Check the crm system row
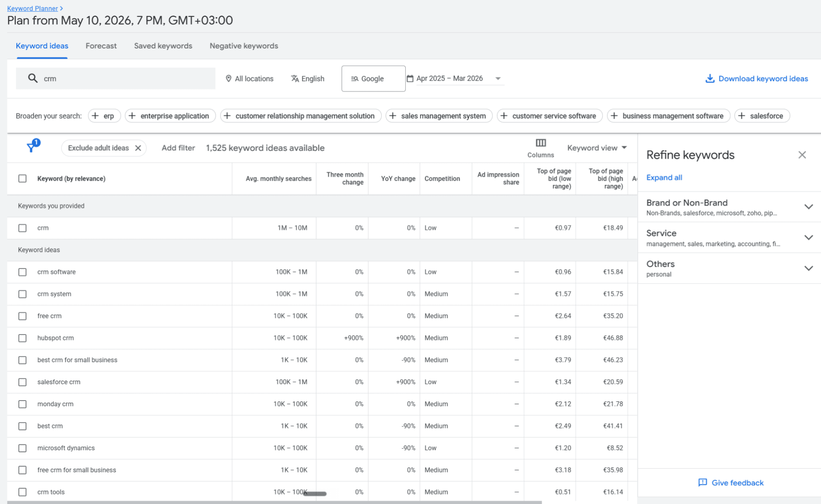 [23, 294]
